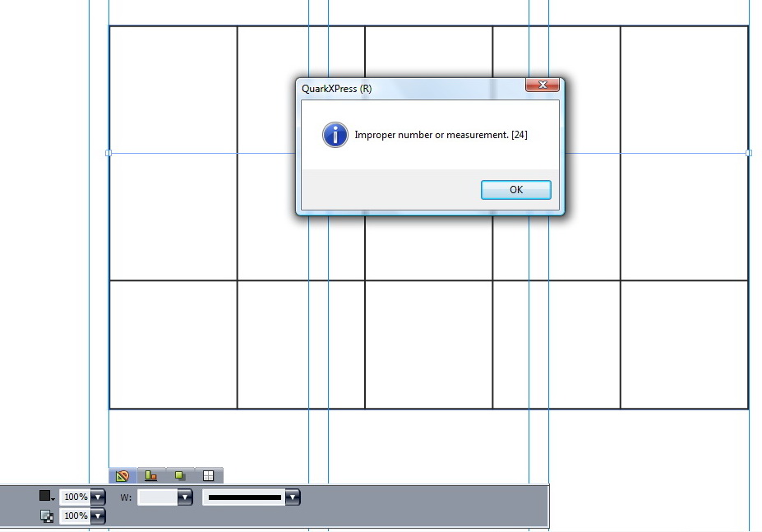This screenshot has width=762, height=532.
Task: Click the QuarkXPress (R) dialog title
Action: point(336,89)
